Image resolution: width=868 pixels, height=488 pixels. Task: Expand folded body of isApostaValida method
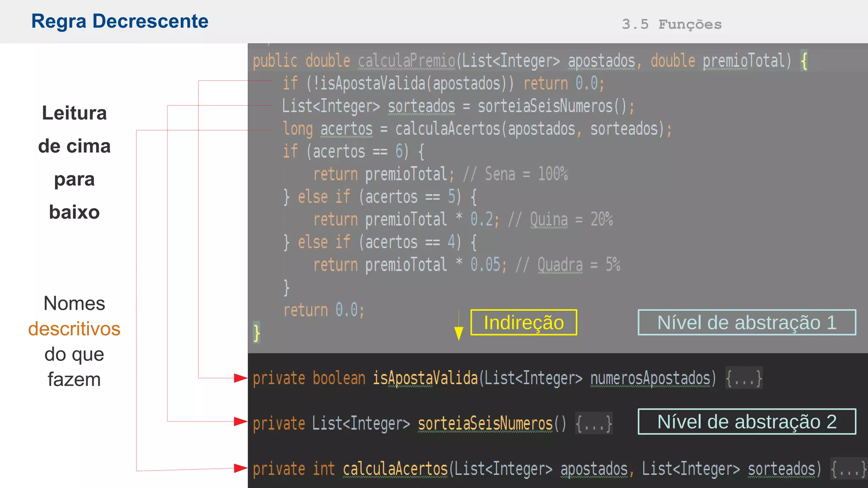tap(743, 378)
